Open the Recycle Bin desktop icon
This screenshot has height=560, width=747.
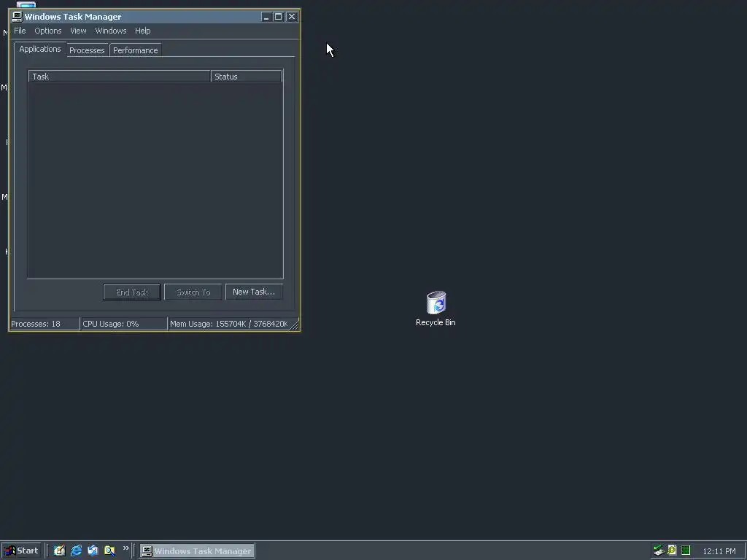[436, 308]
